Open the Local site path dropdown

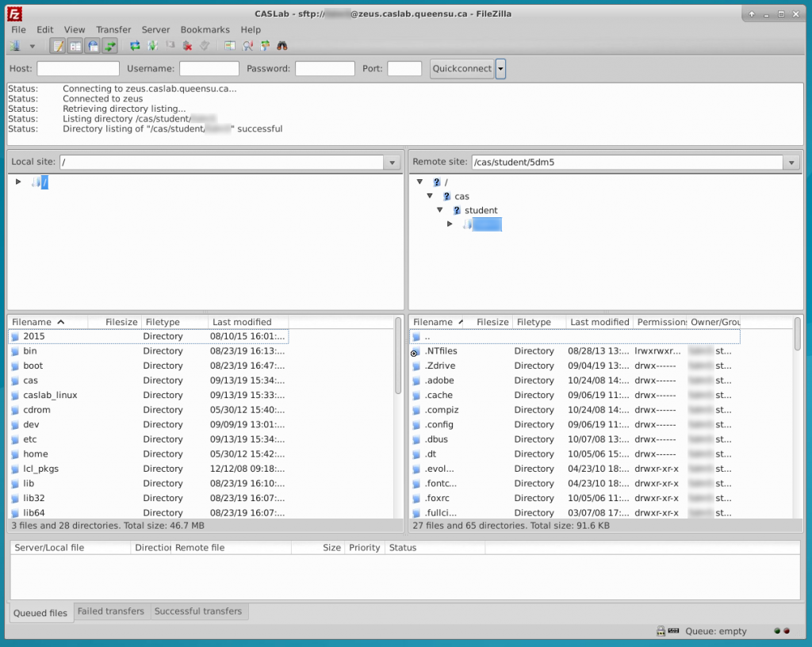tap(392, 163)
